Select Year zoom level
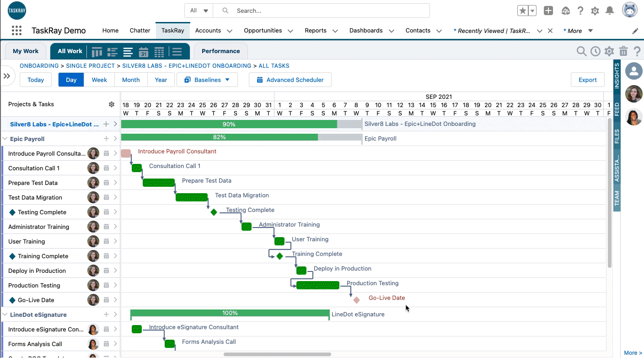Image resolution: width=644 pixels, height=358 pixels. coord(161,80)
